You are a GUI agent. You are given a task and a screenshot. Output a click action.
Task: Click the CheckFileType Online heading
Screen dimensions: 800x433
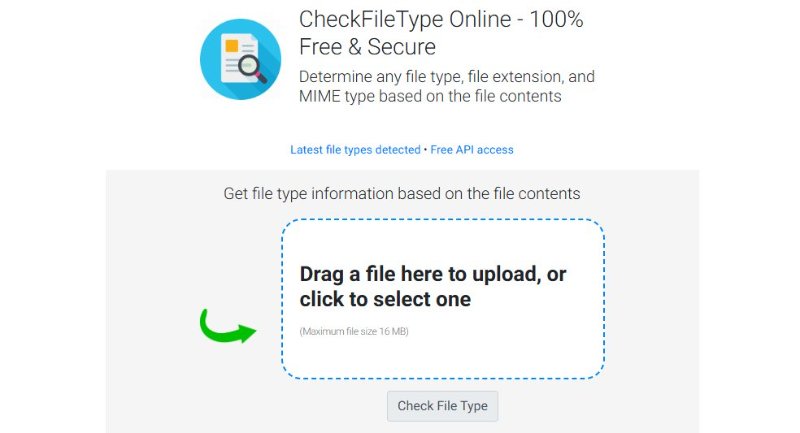click(x=441, y=19)
